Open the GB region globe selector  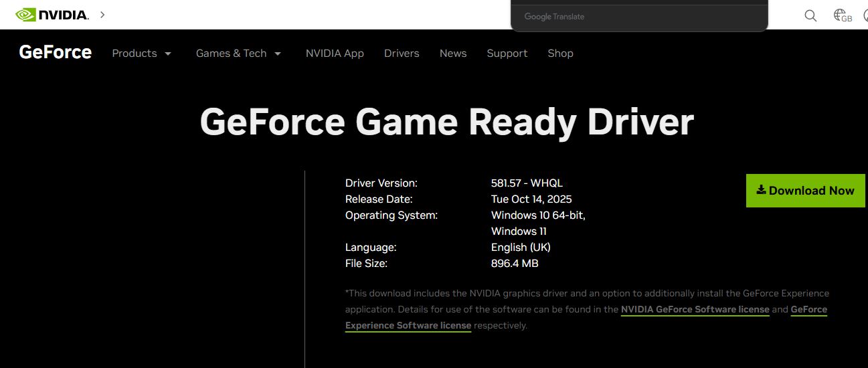[x=843, y=15]
